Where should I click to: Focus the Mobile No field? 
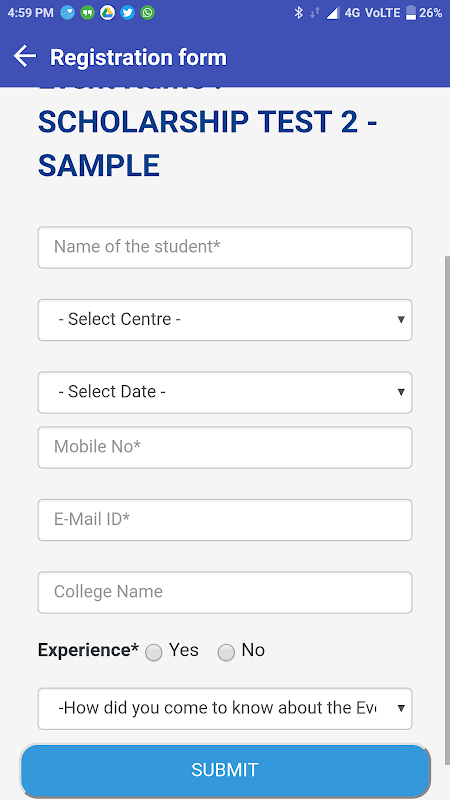pos(225,447)
